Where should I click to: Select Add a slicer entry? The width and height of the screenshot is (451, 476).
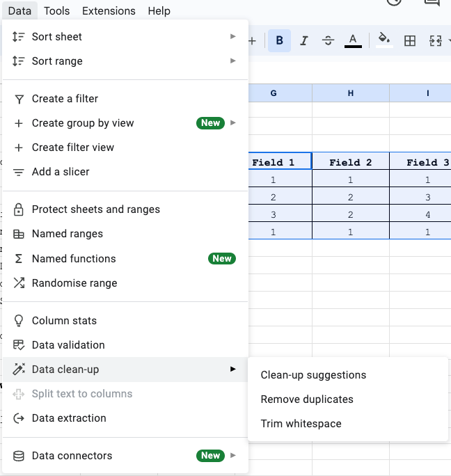click(x=125, y=172)
